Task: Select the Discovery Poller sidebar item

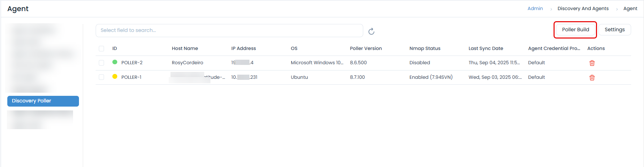Action: point(43,101)
